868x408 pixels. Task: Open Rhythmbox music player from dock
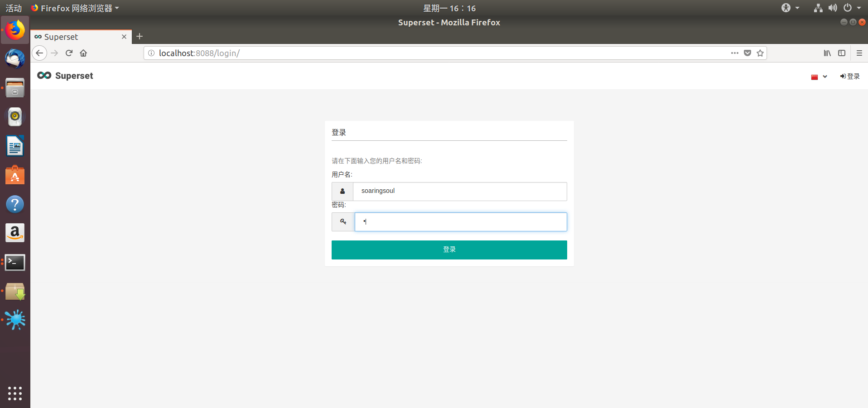[x=15, y=117]
